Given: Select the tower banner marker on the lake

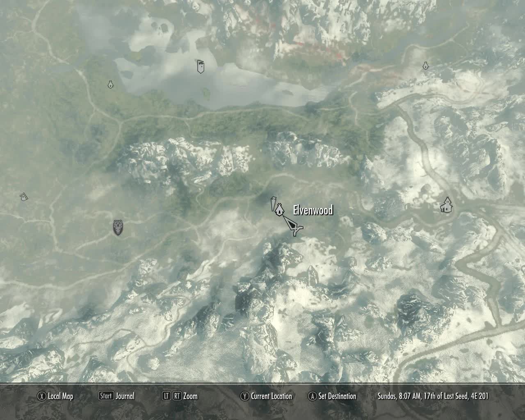Looking at the screenshot, I should coord(201,66).
